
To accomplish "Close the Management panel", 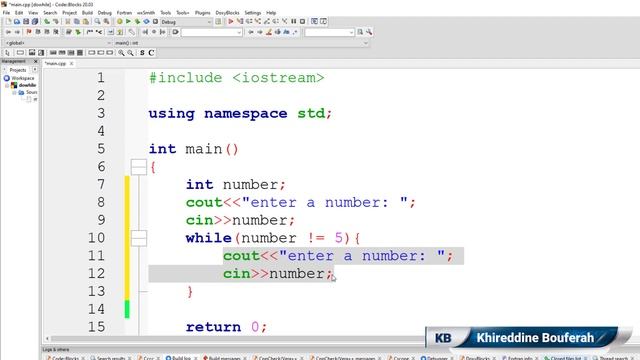I will point(36,62).
